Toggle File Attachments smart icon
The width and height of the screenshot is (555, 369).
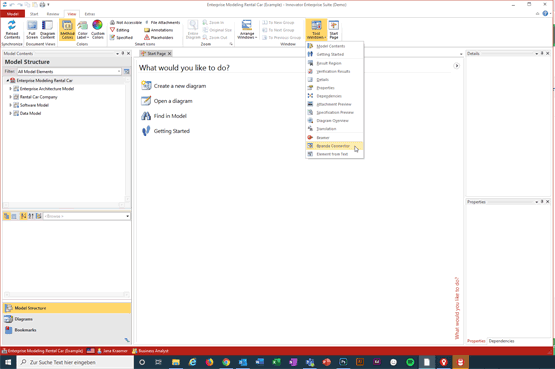coord(162,22)
